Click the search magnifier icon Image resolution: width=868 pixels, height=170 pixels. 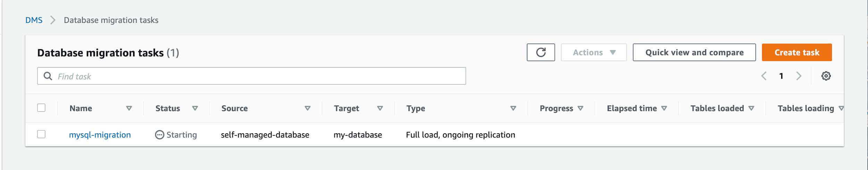click(x=48, y=76)
